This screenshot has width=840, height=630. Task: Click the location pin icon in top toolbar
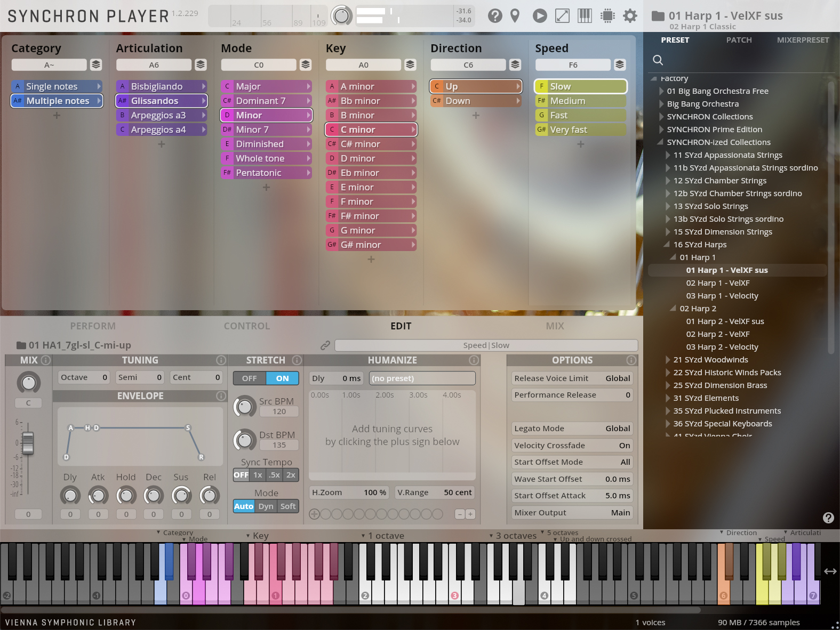point(515,16)
